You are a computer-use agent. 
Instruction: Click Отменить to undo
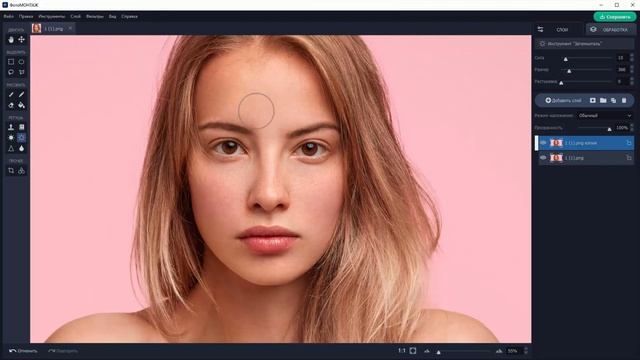pyautogui.click(x=23, y=351)
